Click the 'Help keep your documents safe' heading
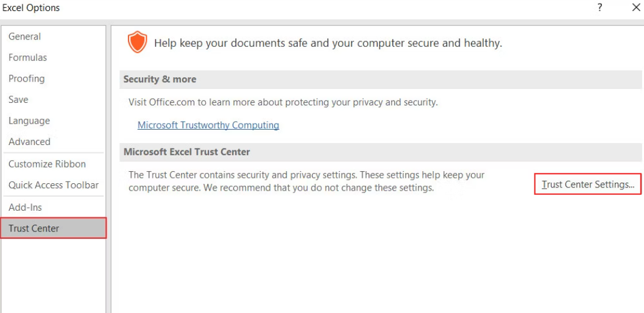The image size is (644, 313). (x=328, y=43)
